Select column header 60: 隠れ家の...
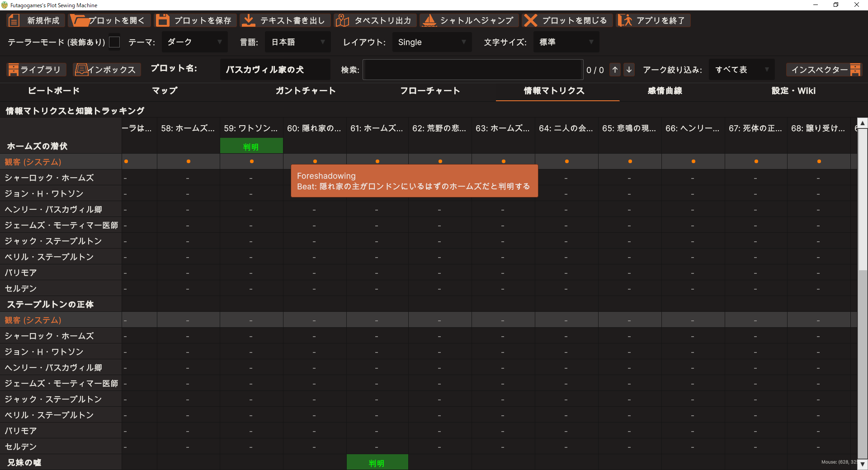 point(314,128)
